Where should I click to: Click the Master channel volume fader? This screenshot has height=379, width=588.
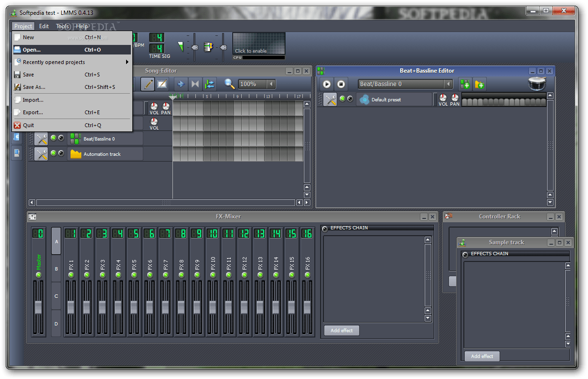point(39,308)
